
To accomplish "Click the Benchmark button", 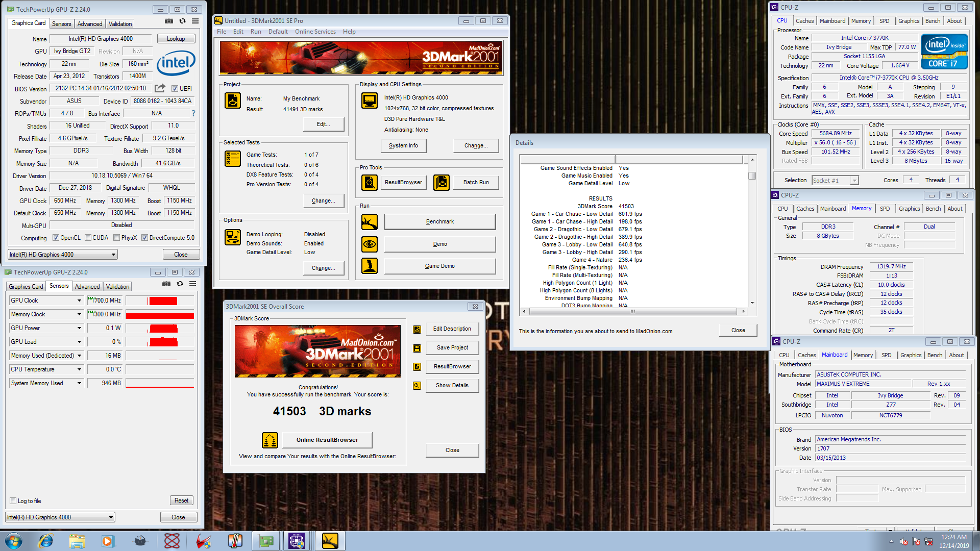I will 440,221.
